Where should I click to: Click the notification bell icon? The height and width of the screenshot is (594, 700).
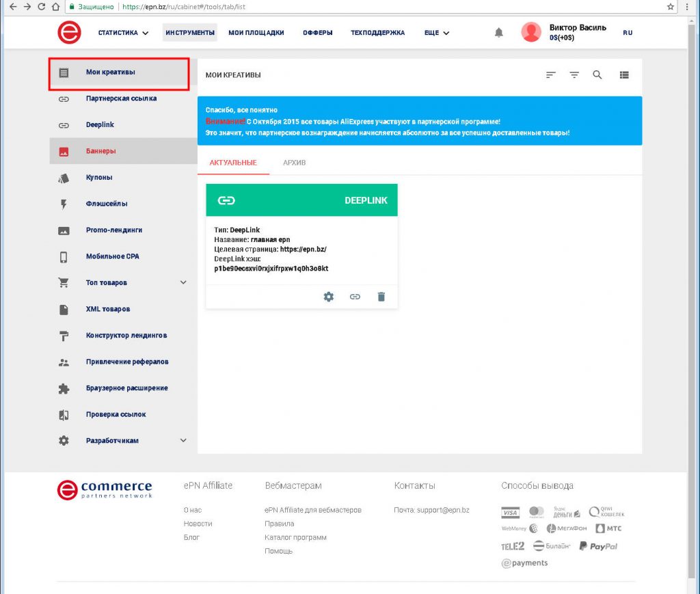(x=499, y=33)
